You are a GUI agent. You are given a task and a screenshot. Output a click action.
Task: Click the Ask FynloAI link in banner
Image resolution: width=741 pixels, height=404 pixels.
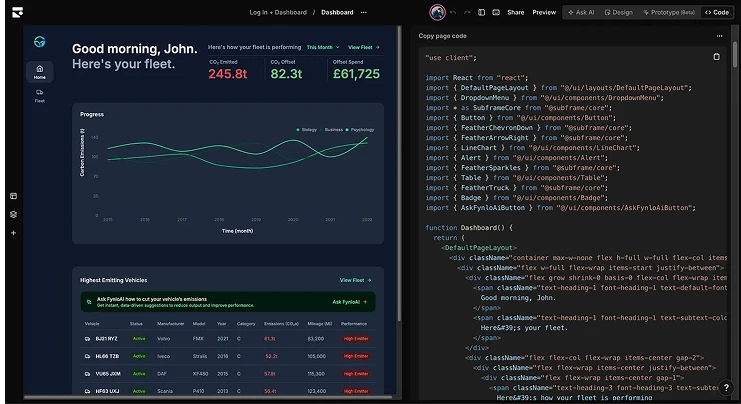click(x=350, y=302)
